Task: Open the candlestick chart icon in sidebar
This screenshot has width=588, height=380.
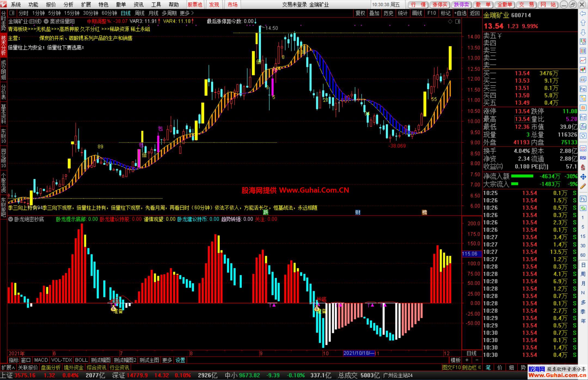Action: click(583, 70)
